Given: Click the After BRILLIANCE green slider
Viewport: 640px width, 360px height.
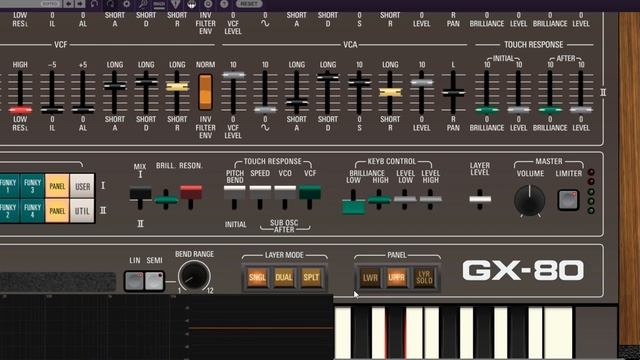Looking at the screenshot, I should pos(550,109).
